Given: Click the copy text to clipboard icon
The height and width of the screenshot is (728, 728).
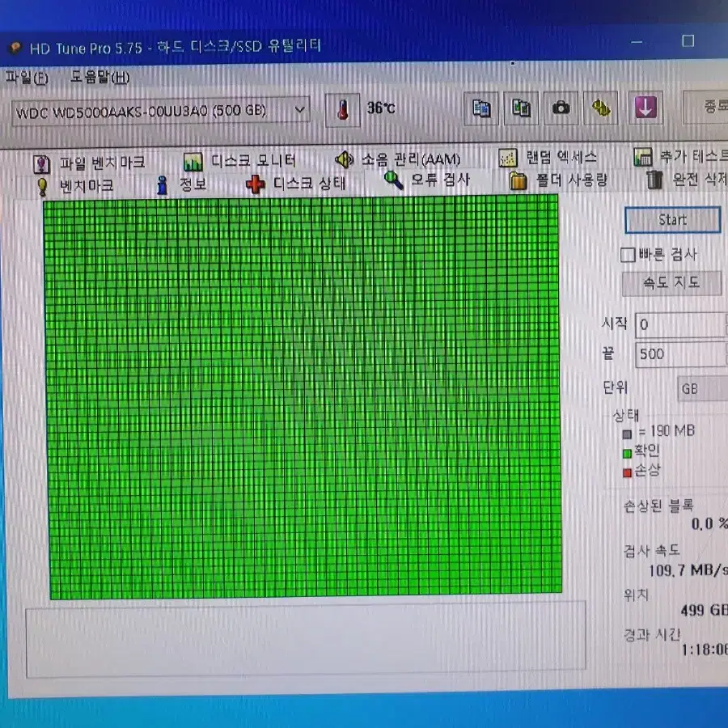Looking at the screenshot, I should (481, 108).
